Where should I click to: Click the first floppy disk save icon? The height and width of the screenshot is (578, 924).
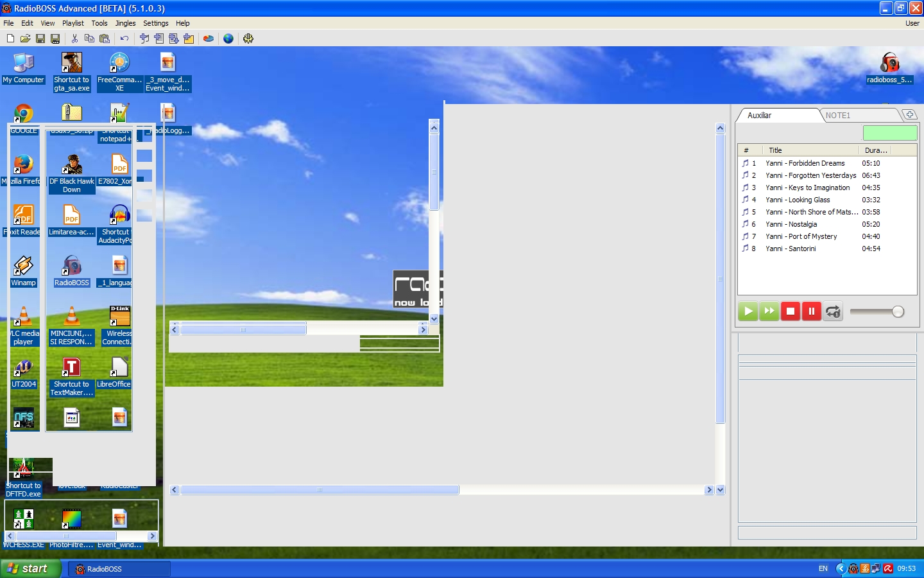40,39
